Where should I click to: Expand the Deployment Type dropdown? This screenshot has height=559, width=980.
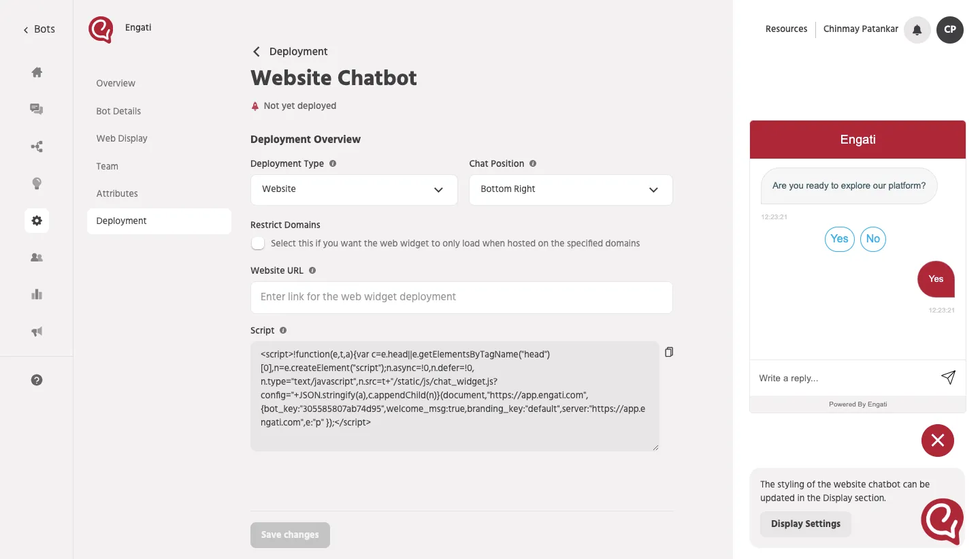[x=354, y=189]
